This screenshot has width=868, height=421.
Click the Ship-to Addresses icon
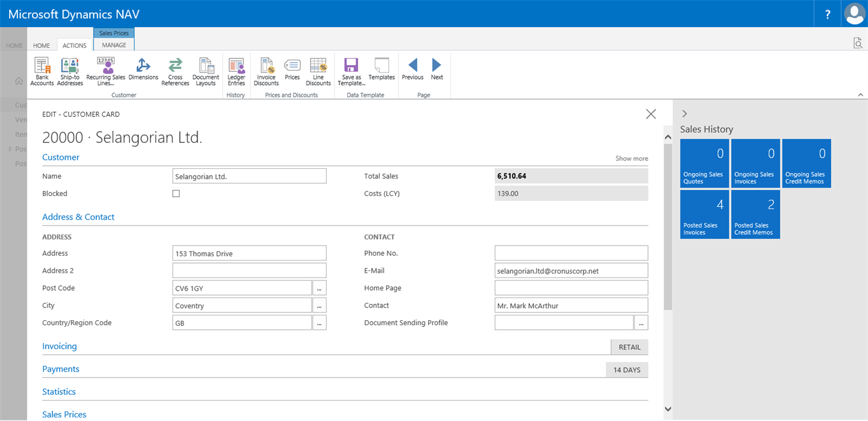pos(70,72)
